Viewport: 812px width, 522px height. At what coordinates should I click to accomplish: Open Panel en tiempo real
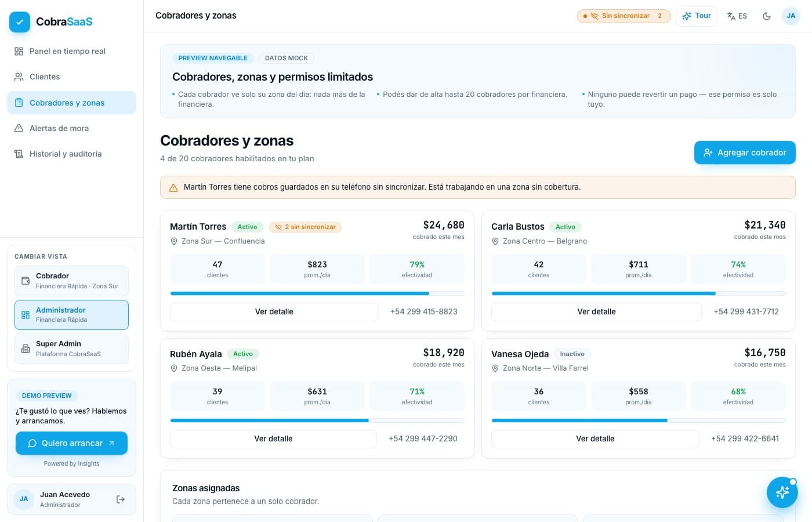pos(71,51)
